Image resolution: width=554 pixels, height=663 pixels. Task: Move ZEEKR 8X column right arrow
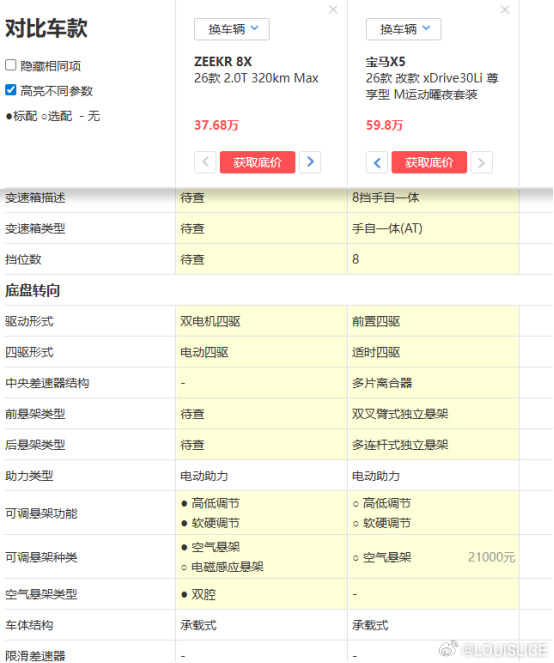tap(310, 162)
